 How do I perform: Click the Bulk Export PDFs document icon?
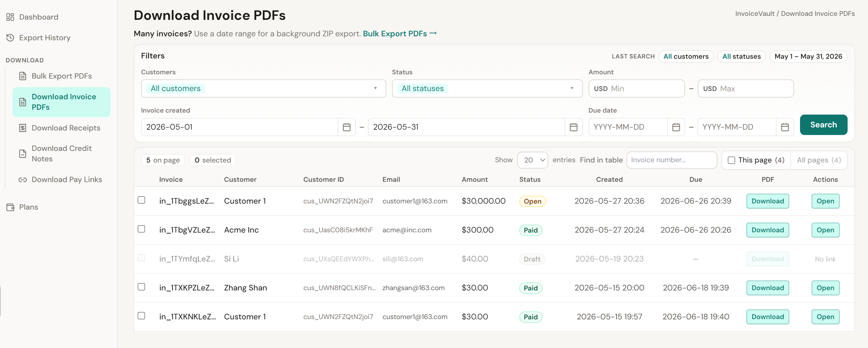[x=23, y=76]
